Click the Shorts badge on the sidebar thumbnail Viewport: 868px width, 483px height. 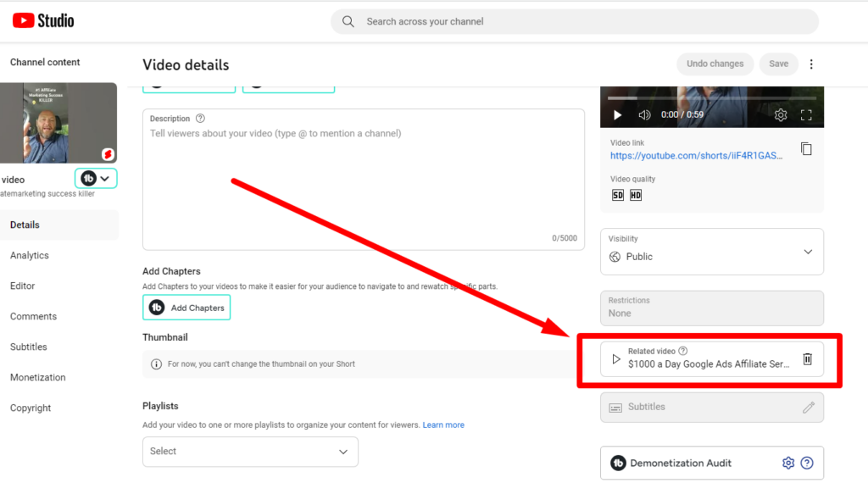pyautogui.click(x=108, y=154)
